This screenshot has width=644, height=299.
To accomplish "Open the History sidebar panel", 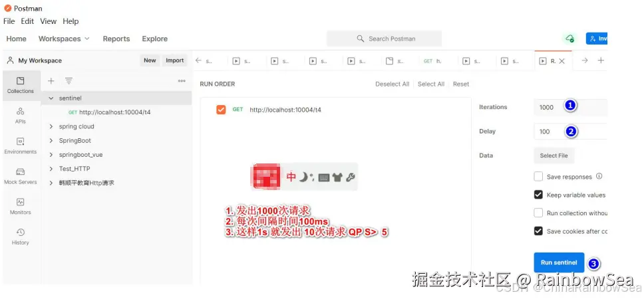I will click(20, 237).
